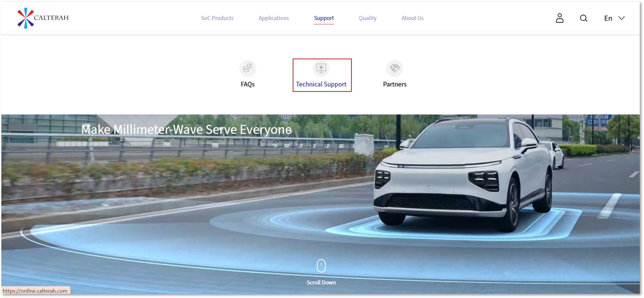This screenshot has width=644, height=298.
Task: Go to the FAQs link
Action: pos(248,84)
